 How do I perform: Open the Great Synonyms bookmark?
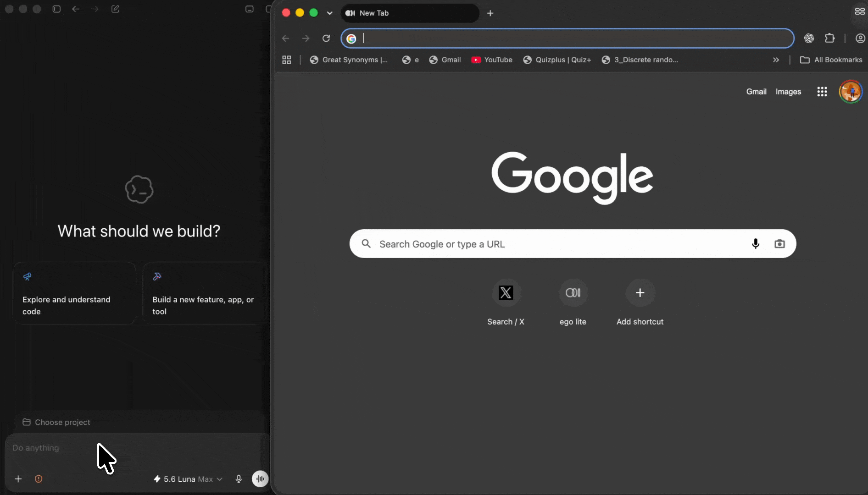[349, 60]
